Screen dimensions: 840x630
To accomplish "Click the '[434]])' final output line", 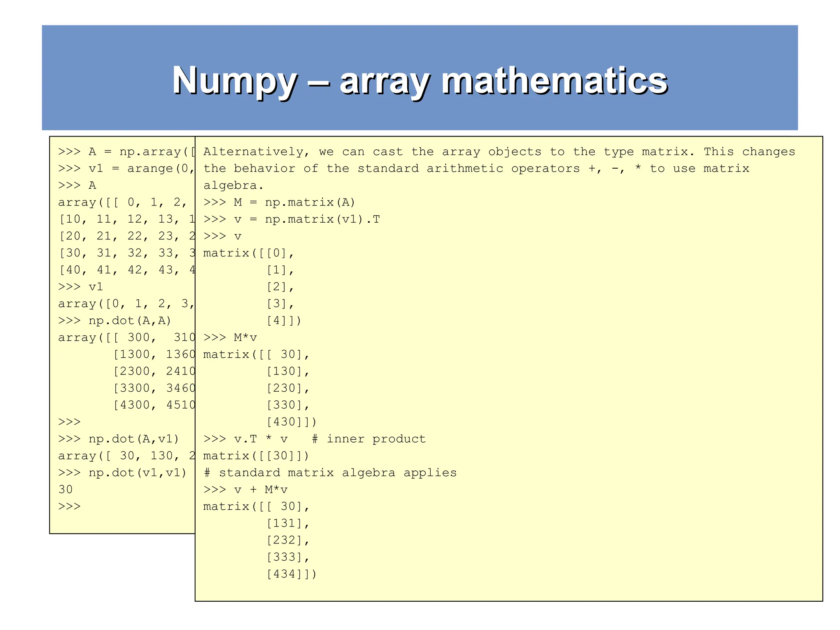I will click(x=291, y=574).
